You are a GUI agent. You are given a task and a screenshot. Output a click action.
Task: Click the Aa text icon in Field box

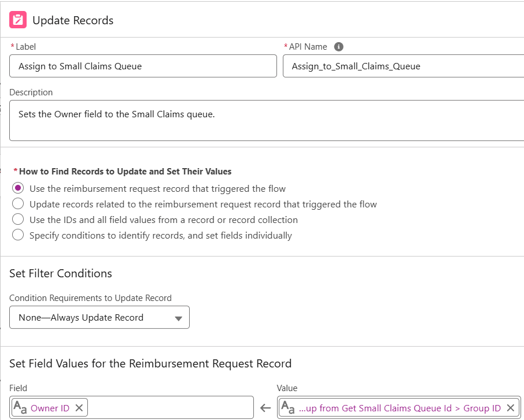(20, 408)
